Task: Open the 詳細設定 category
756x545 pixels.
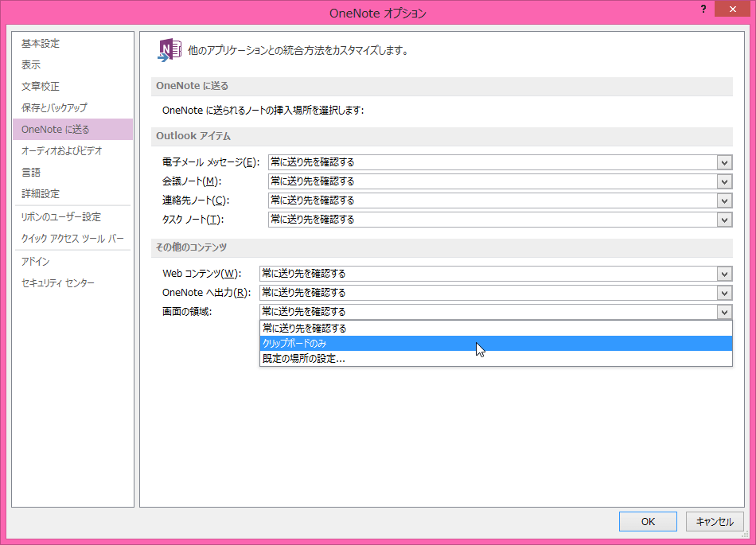Action: pos(72,193)
